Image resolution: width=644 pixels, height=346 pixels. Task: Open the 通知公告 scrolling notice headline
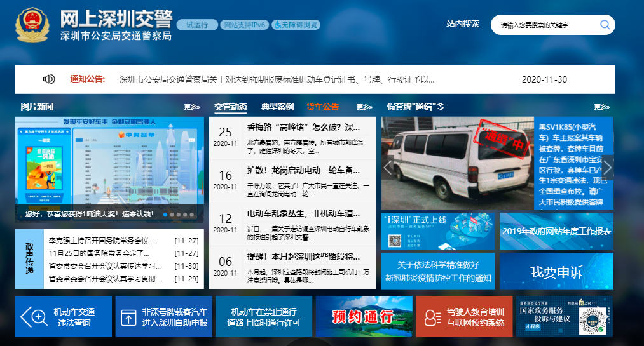coord(277,79)
